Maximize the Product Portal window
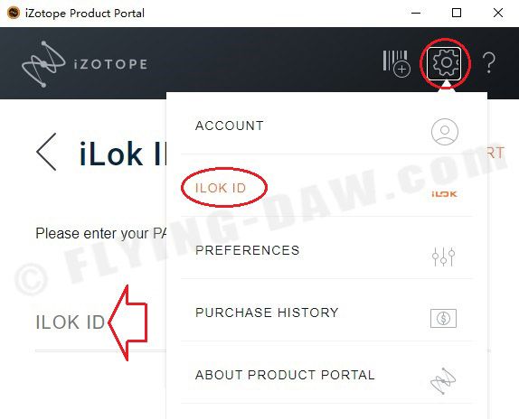519x420 pixels. coord(457,13)
